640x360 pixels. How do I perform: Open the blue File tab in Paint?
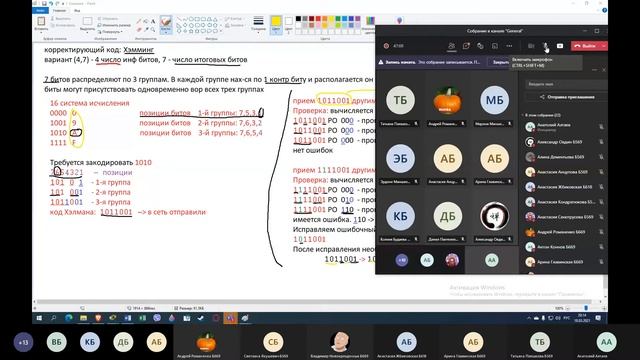[40, 11]
